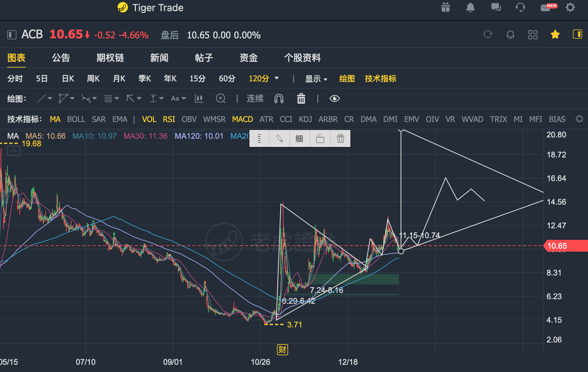
Task: Open the 帖子 posts tab
Action: 204,58
